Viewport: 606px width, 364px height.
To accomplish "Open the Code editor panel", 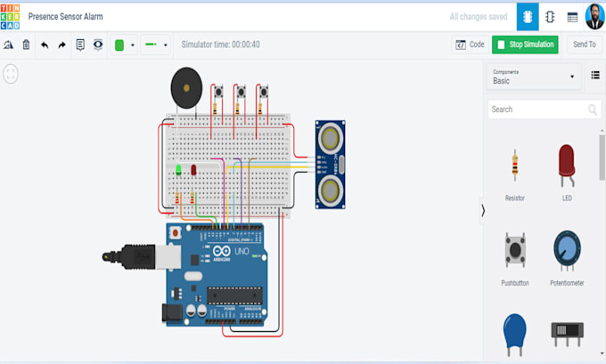I will coord(470,44).
